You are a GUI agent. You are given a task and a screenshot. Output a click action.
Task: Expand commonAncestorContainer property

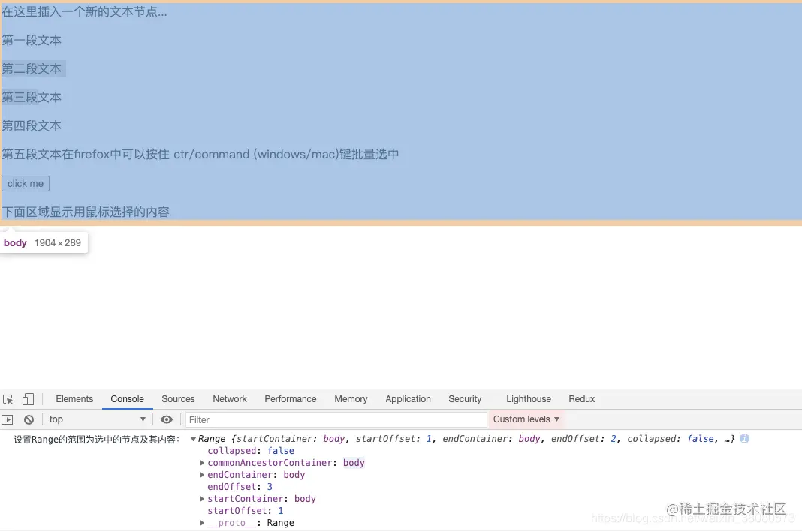click(203, 463)
